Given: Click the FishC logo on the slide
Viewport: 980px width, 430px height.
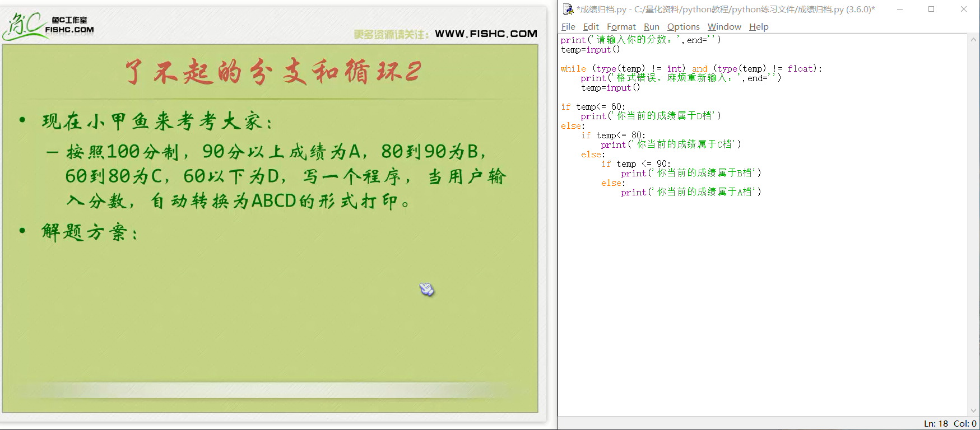Looking at the screenshot, I should click(48, 26).
